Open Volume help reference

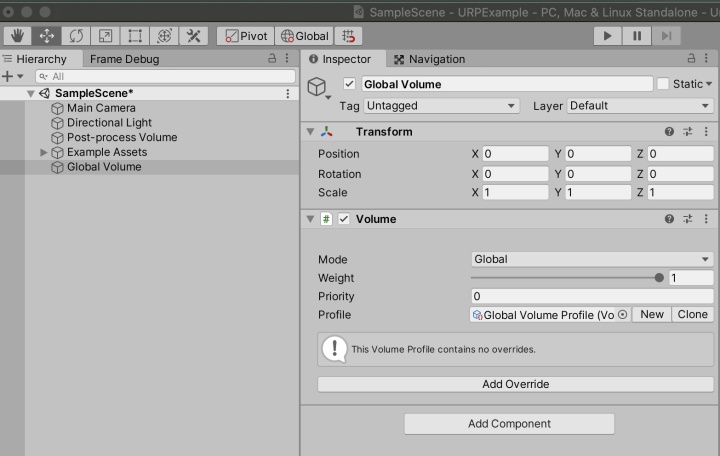click(x=669, y=219)
